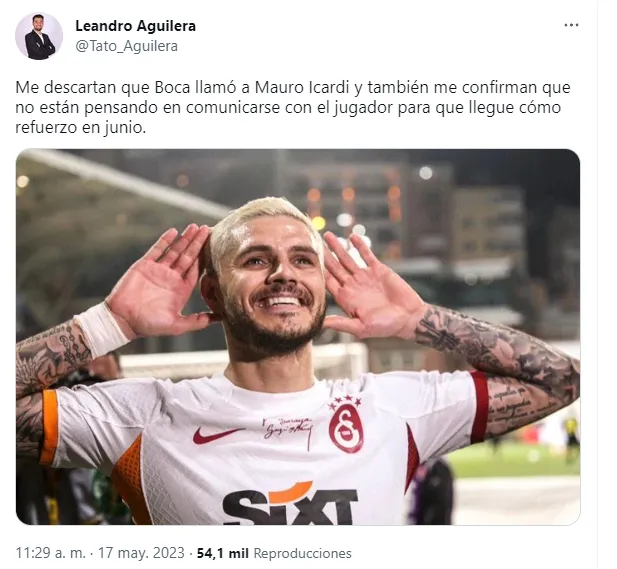Click the four stars above the crest

344,401
